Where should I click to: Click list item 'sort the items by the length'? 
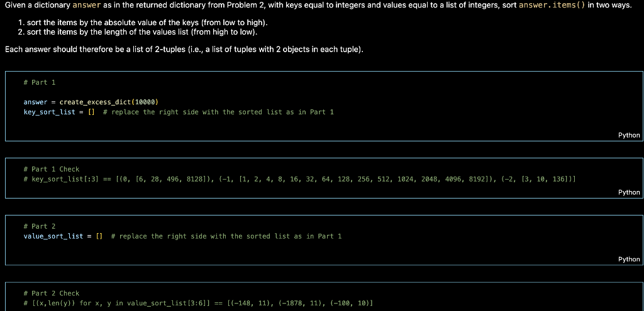click(138, 32)
